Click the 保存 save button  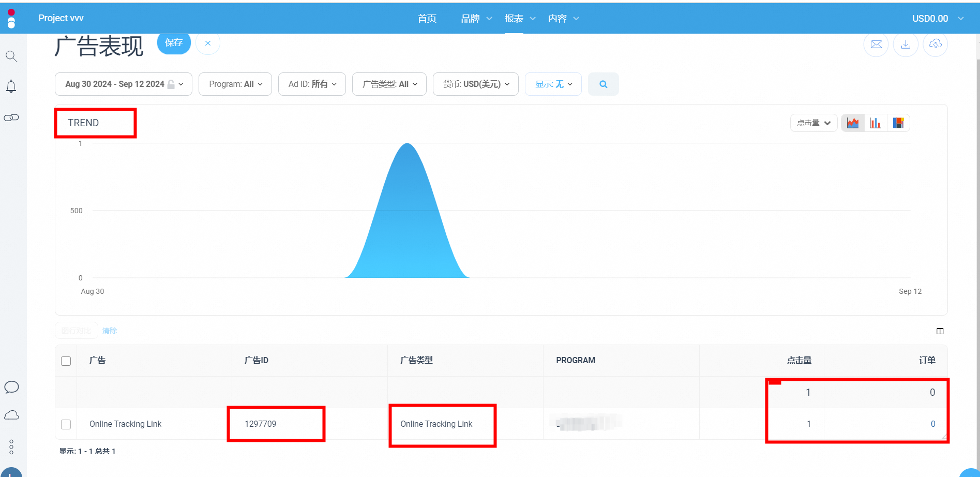click(x=174, y=43)
